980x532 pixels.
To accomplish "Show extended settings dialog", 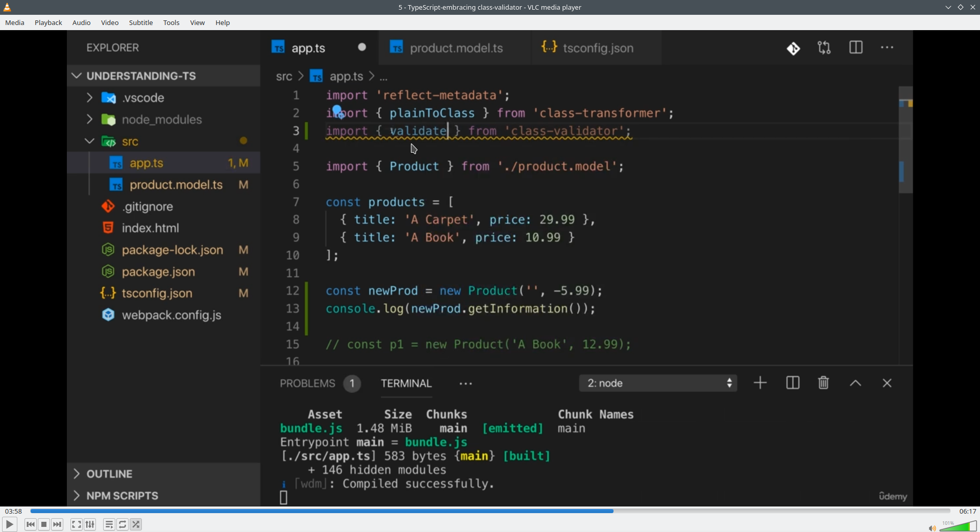I will pos(90,524).
